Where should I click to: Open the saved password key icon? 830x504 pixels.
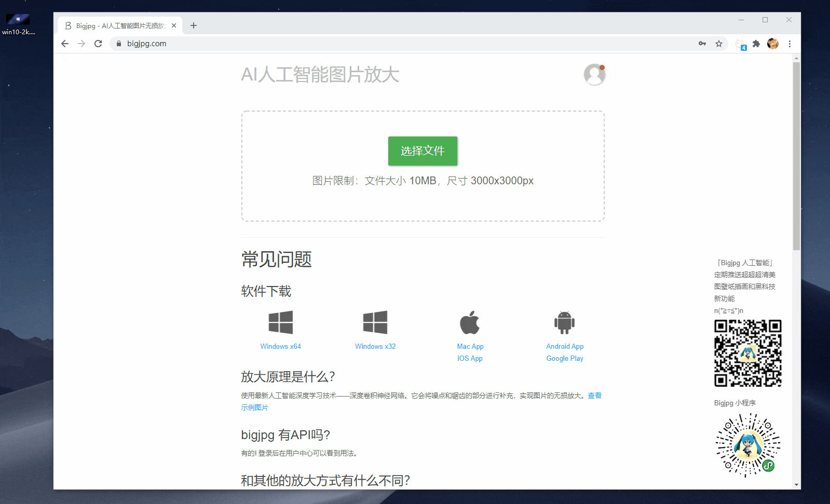pyautogui.click(x=702, y=44)
